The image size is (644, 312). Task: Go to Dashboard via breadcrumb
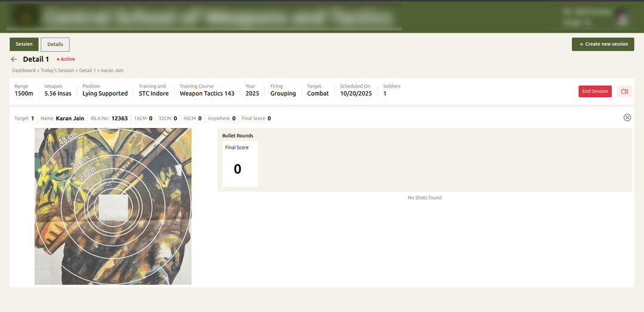[24, 71]
